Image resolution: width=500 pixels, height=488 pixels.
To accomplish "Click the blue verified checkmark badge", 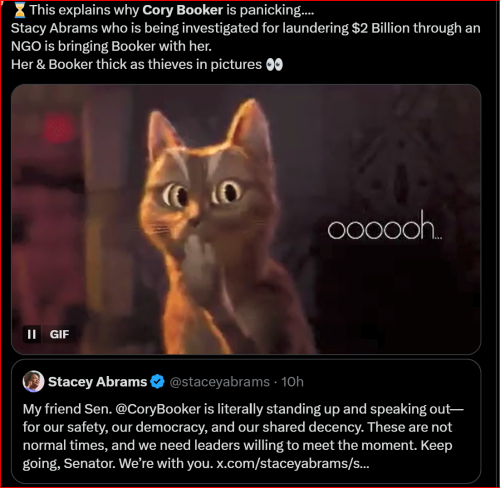I will tap(157, 382).
